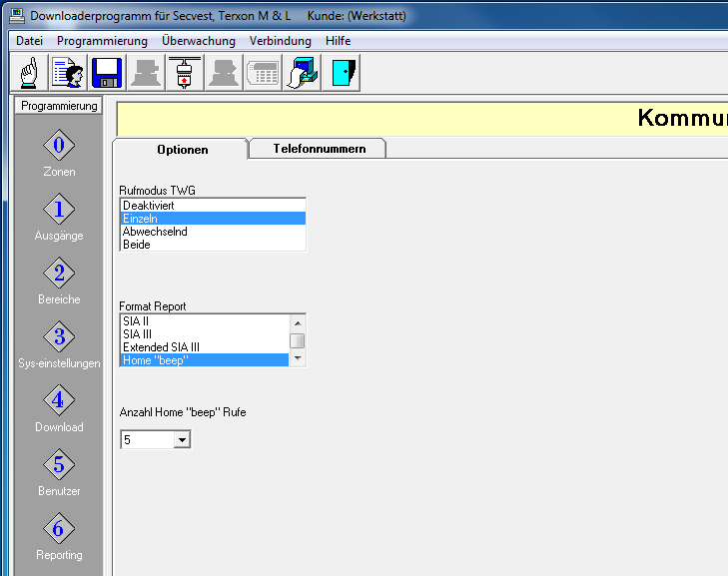Choose Abwechselnd call mode
Viewport: 728px width, 576px height.
[212, 232]
